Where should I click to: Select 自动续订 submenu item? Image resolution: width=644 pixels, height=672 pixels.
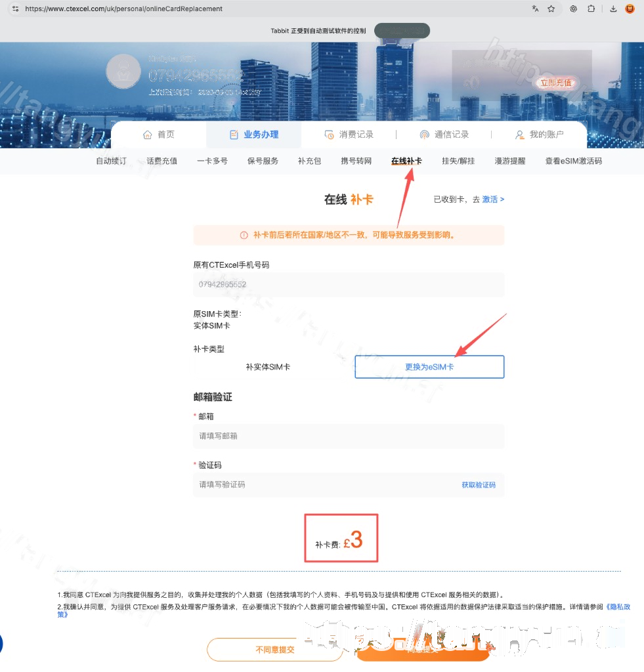point(111,161)
